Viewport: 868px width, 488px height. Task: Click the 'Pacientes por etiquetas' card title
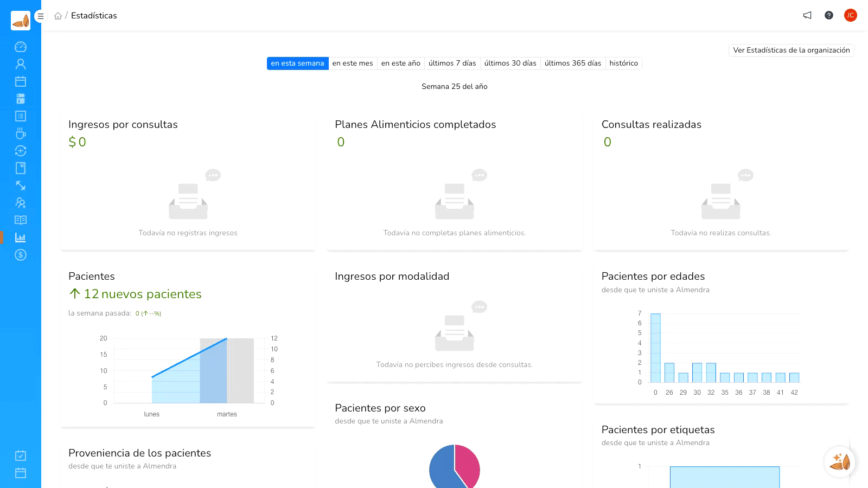point(658,430)
